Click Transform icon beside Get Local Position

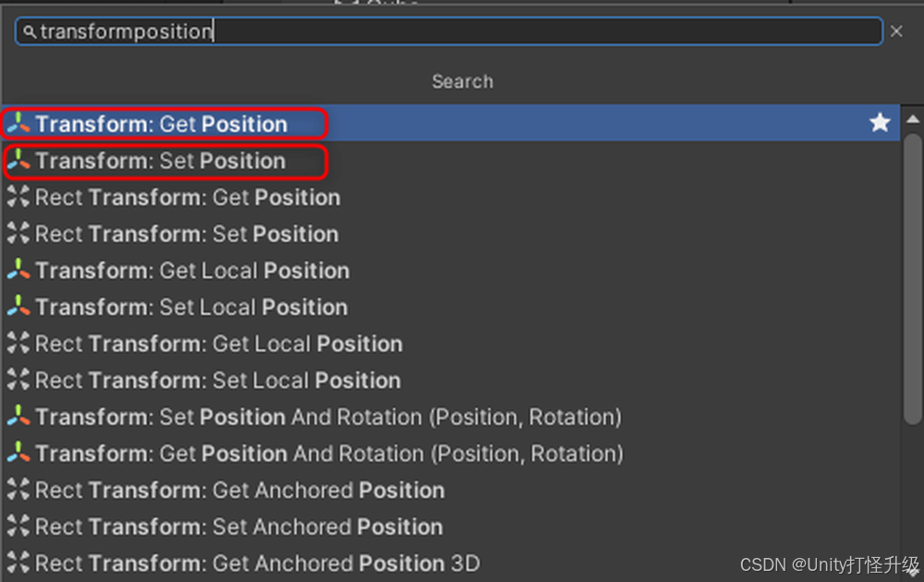[x=18, y=270]
